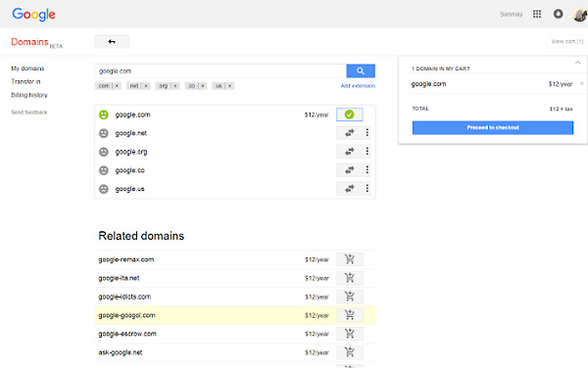The height and width of the screenshot is (368, 588).
Task: Remove the .us extension filter chip
Action: coord(230,86)
